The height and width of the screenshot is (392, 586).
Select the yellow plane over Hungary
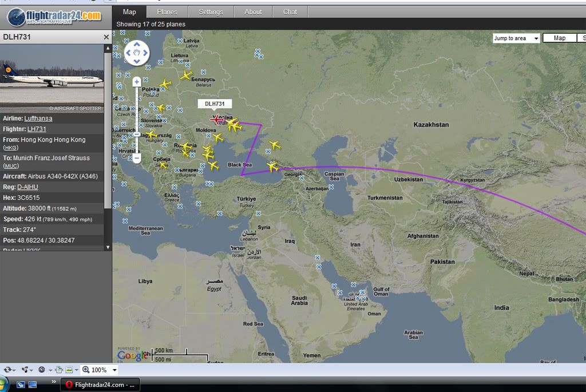151,134
